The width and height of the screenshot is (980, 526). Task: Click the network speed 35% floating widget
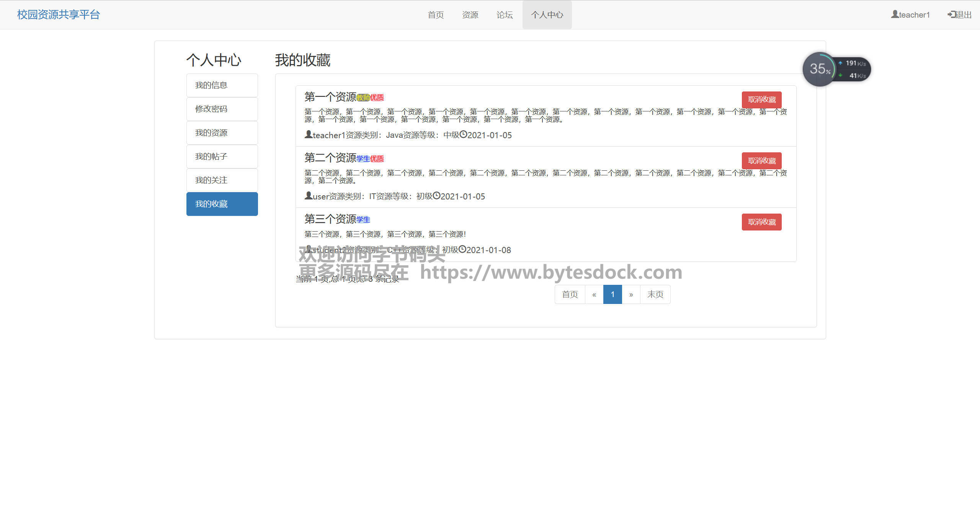coord(820,69)
